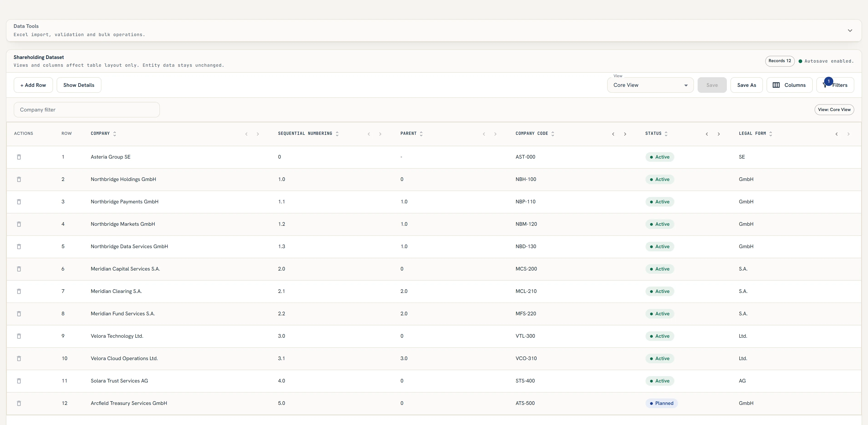Image resolution: width=868 pixels, height=425 pixels.
Task: Delete the Meridian Capital Services S.A. row
Action: pyautogui.click(x=19, y=269)
